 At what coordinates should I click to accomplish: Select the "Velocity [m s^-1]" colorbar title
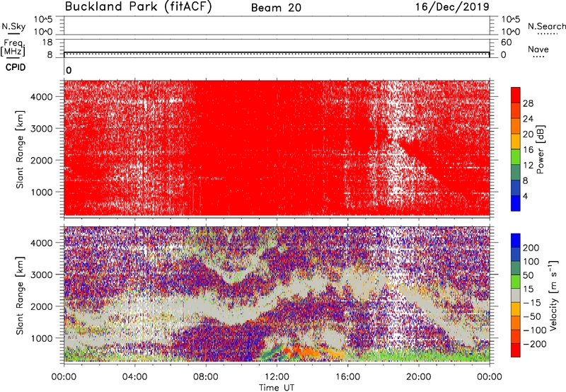point(554,295)
